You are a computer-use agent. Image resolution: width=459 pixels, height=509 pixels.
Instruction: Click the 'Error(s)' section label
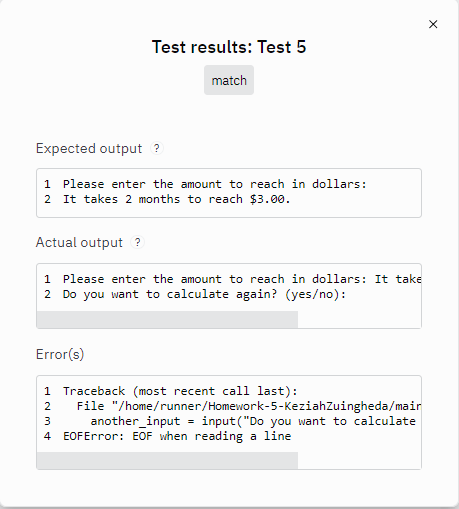(x=60, y=354)
